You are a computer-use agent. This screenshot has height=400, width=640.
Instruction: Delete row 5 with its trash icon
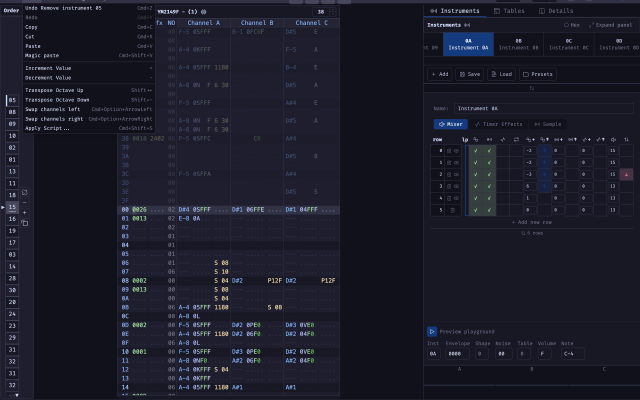click(452, 210)
